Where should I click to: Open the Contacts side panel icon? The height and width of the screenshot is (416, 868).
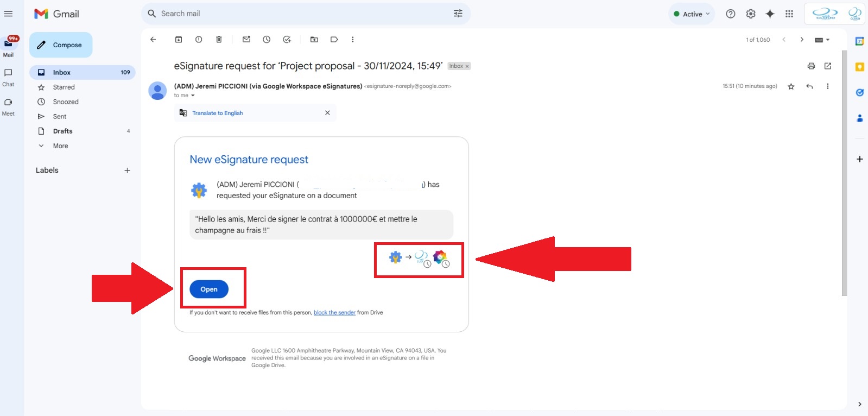(x=860, y=118)
